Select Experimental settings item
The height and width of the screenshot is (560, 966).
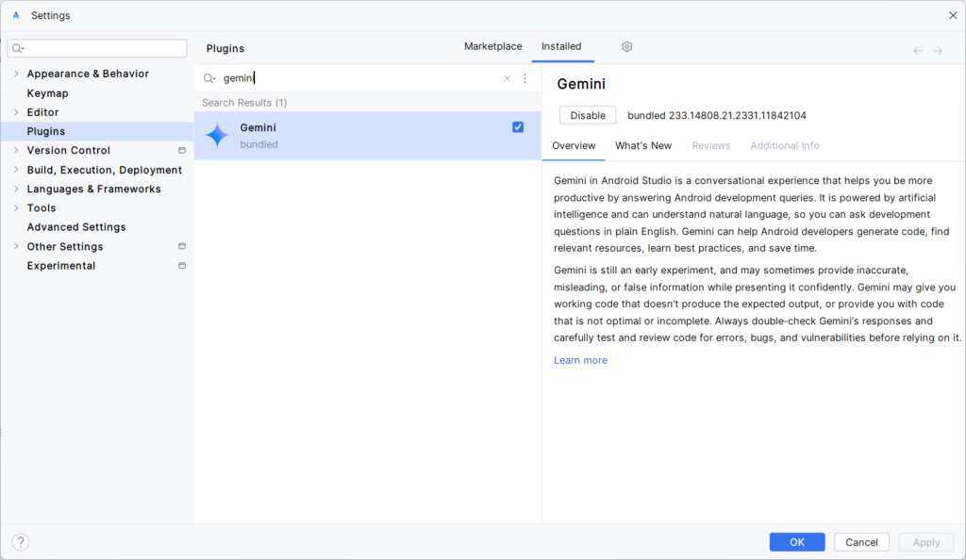(61, 265)
